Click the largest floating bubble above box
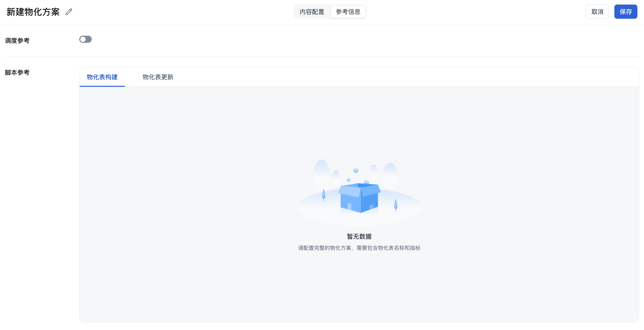The height and width of the screenshot is (330, 644). pyautogui.click(x=356, y=170)
